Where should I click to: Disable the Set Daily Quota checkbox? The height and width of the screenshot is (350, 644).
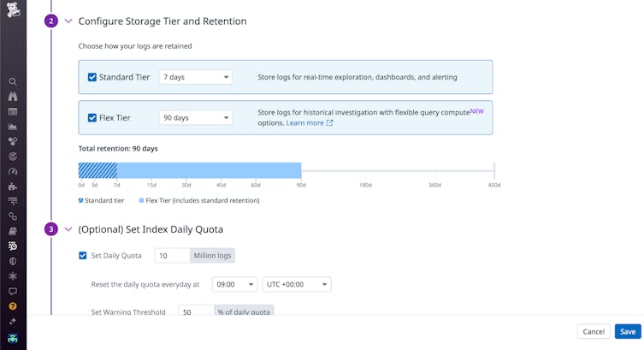click(83, 255)
